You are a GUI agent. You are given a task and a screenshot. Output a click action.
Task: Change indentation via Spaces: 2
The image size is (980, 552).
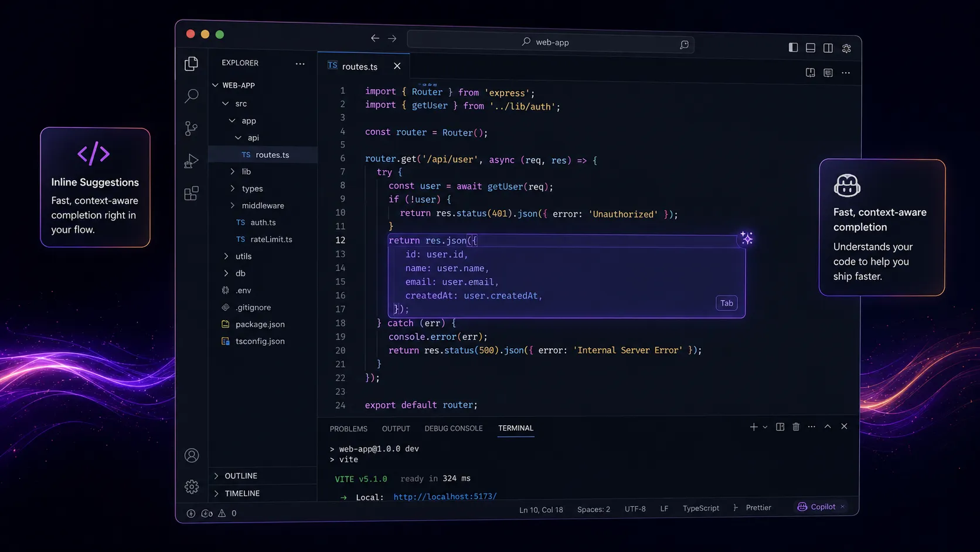594,509
